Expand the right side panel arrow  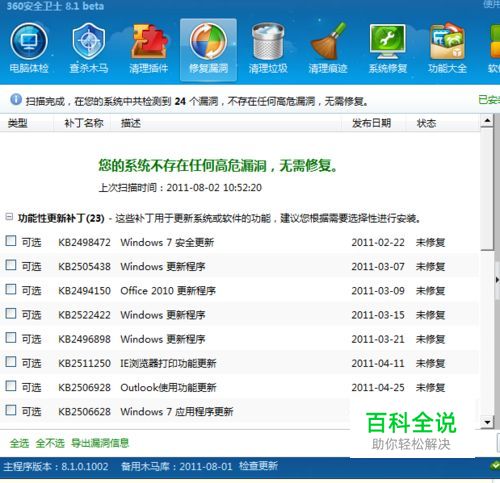coord(497,280)
